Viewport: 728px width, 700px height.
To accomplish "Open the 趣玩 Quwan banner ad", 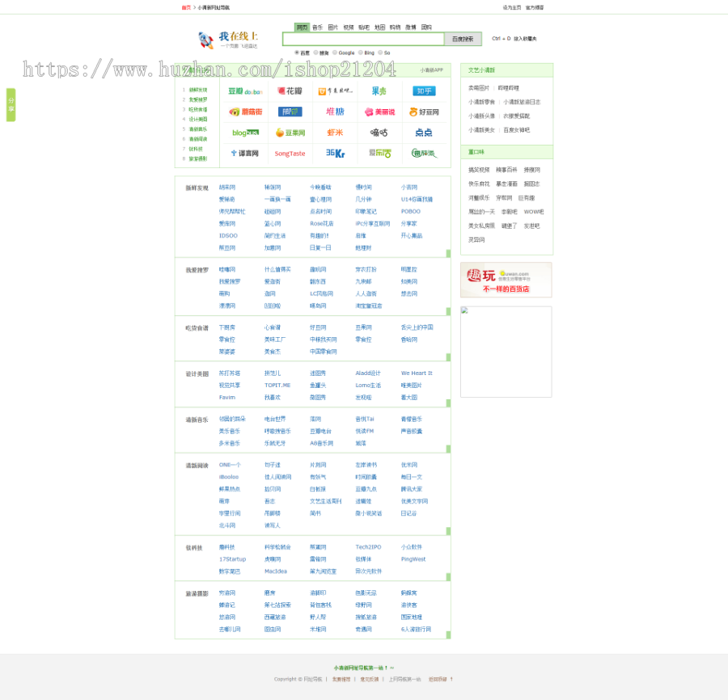I will [x=506, y=280].
